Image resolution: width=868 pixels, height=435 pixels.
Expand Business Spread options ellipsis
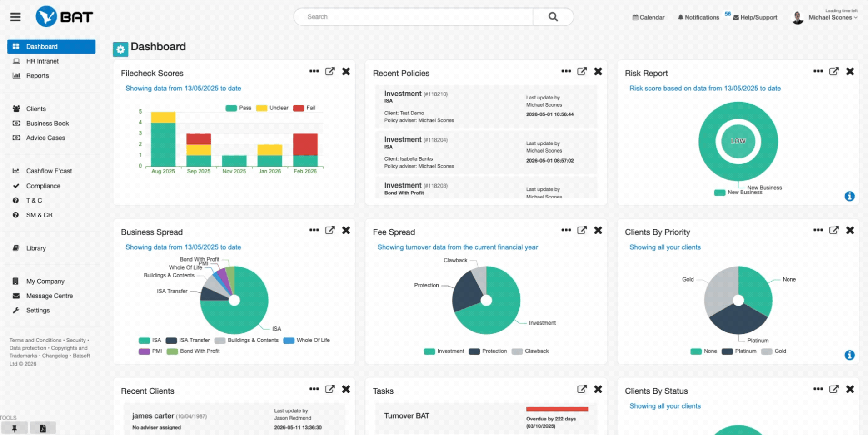[x=314, y=230]
